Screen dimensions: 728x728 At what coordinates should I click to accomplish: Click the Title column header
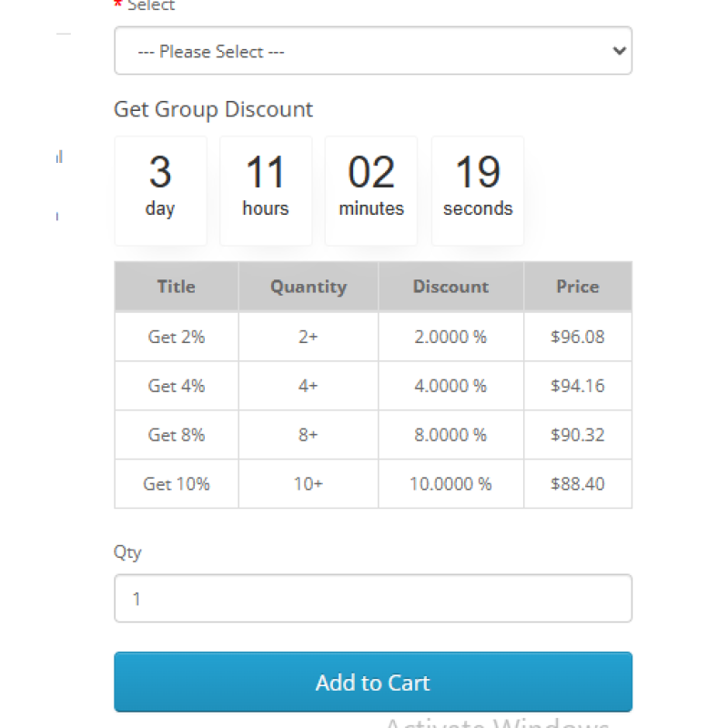(x=177, y=287)
